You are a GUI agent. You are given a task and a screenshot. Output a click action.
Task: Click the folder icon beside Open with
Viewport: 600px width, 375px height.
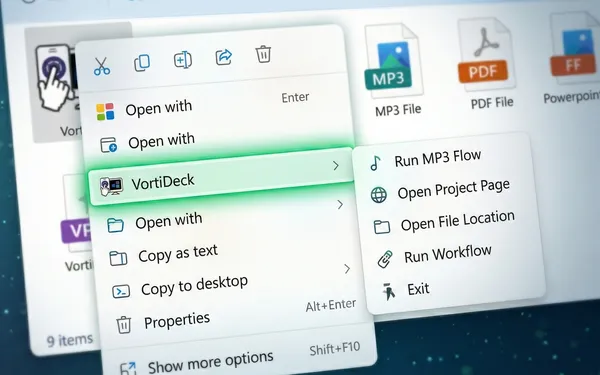[x=115, y=225]
